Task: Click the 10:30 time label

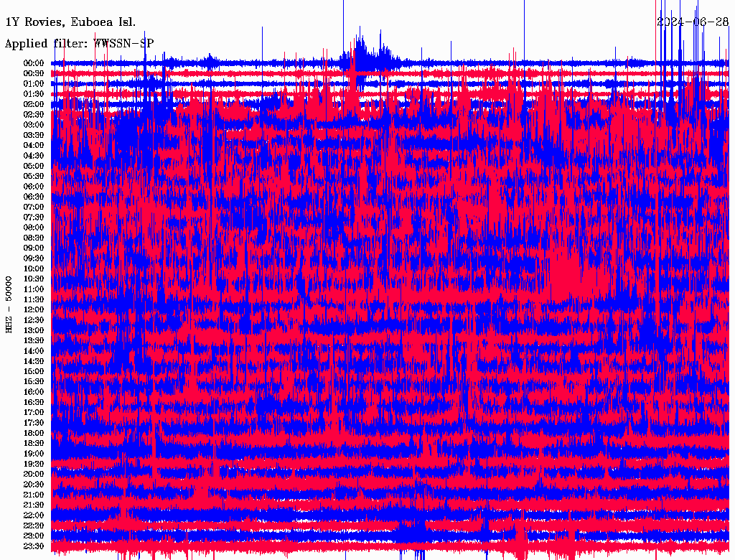Action: [x=34, y=279]
